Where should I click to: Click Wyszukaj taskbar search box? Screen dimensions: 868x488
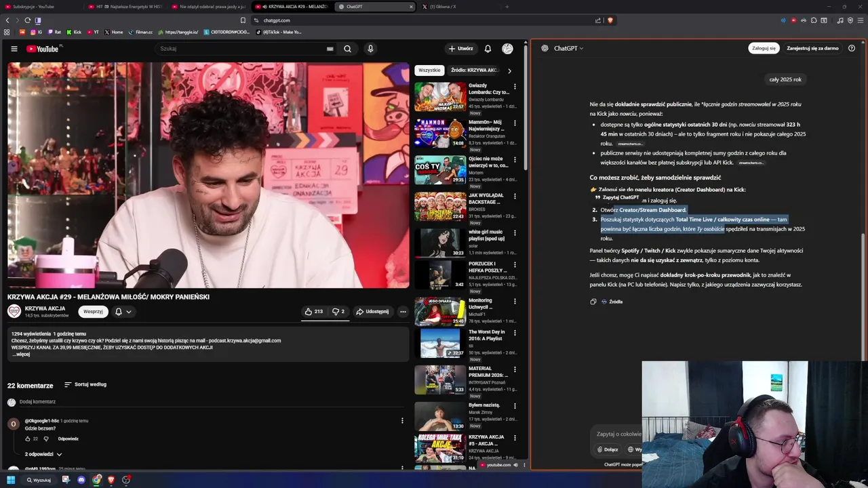click(x=39, y=480)
